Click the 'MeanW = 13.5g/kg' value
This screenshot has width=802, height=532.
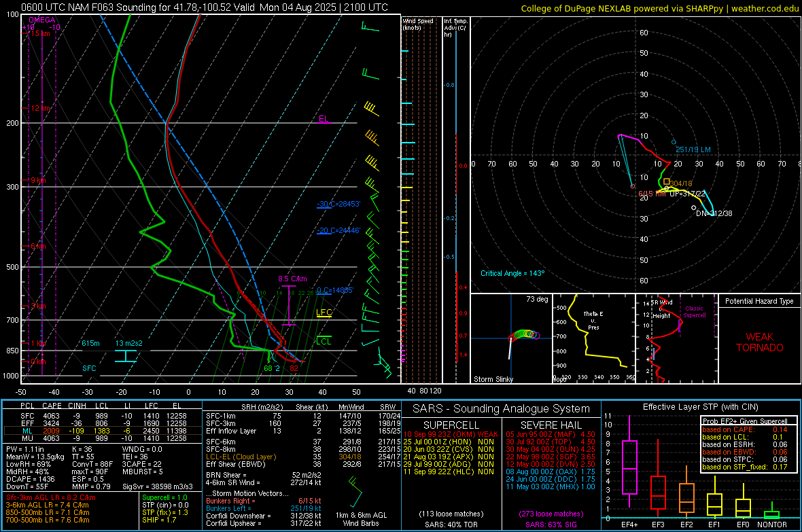(x=35, y=457)
